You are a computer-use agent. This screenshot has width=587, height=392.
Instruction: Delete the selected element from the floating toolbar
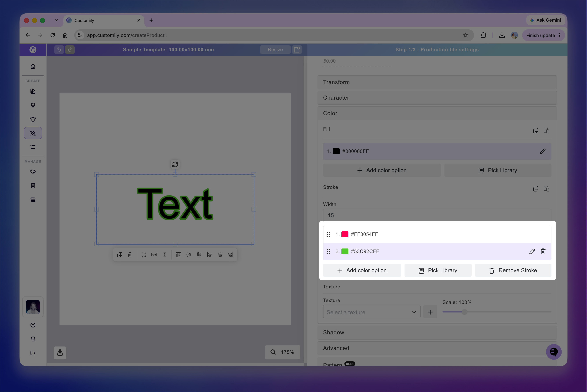click(x=130, y=255)
